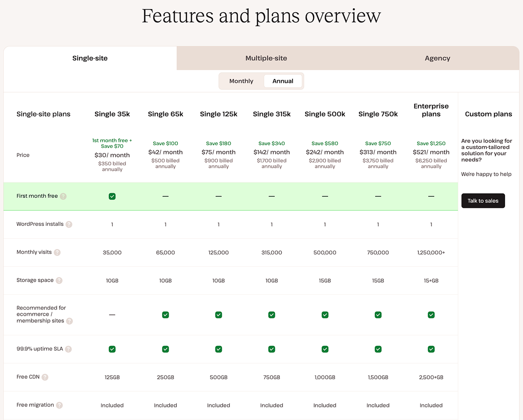This screenshot has width=523, height=420.
Task: Open the Storage space help icon
Action: pyautogui.click(x=59, y=280)
